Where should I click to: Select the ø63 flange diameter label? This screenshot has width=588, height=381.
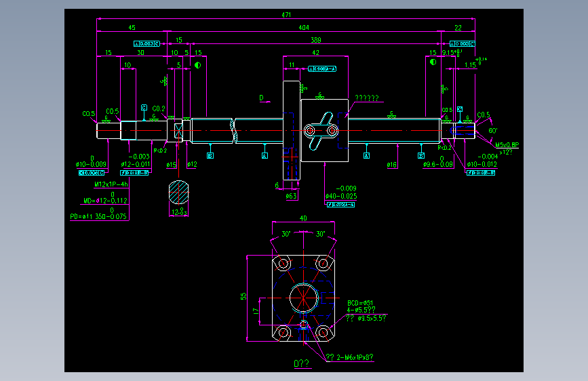coord(292,196)
